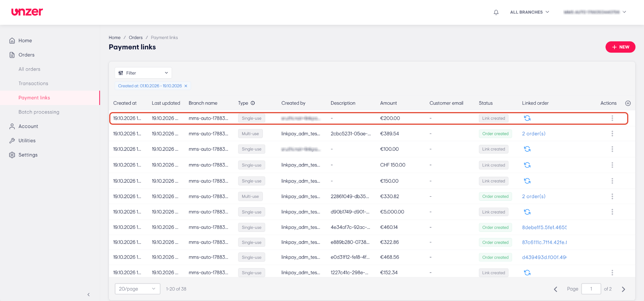Open actions menu for CHF 150.00 row
Viewport: 644px width, 301px height.
pos(612,165)
